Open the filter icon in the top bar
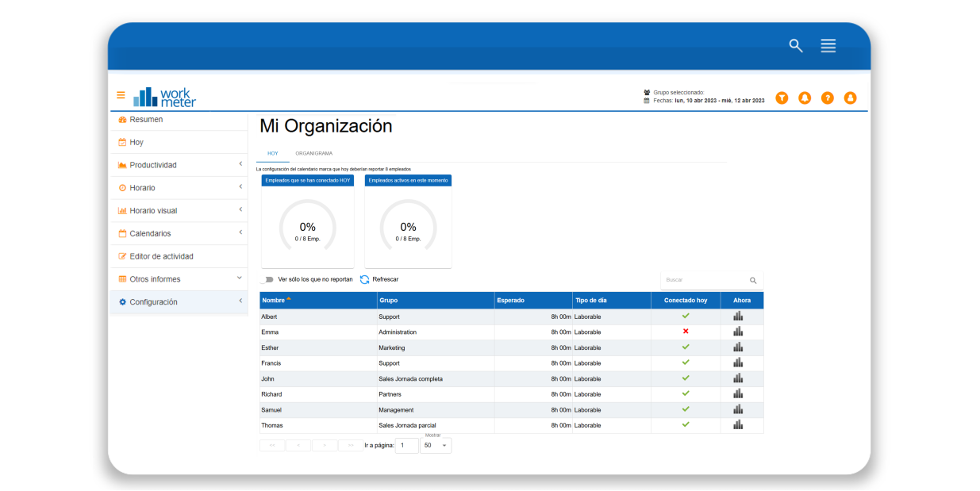 coord(782,97)
